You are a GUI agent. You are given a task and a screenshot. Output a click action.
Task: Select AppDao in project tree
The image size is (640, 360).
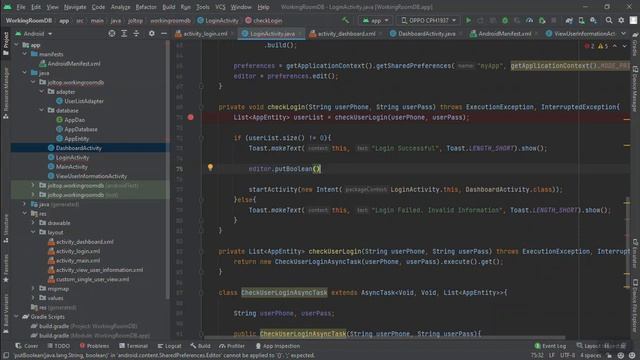pos(75,120)
